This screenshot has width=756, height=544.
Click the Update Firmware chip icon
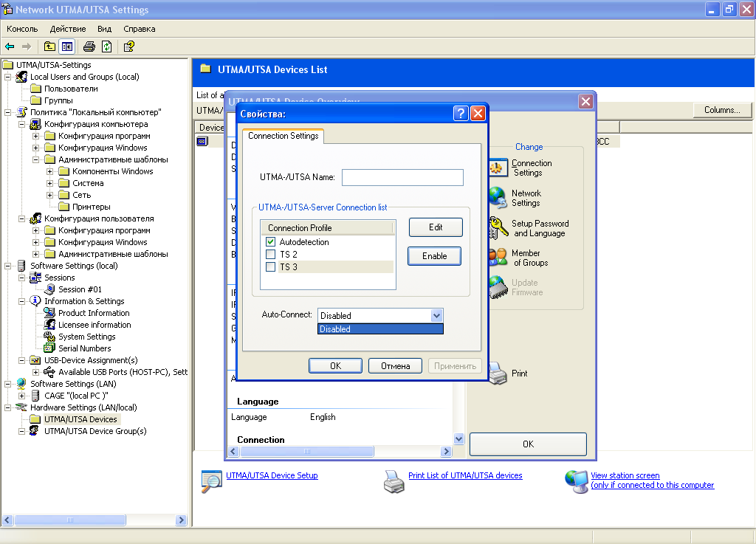click(x=498, y=287)
